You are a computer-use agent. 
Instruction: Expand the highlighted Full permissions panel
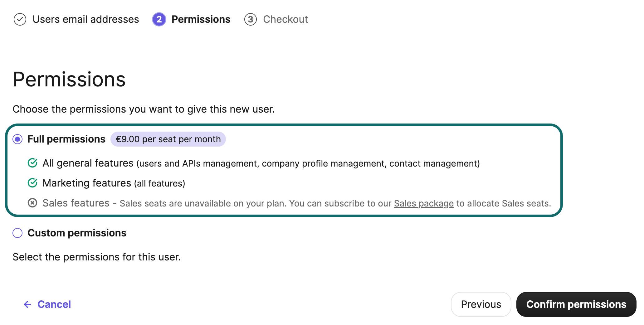[66, 139]
